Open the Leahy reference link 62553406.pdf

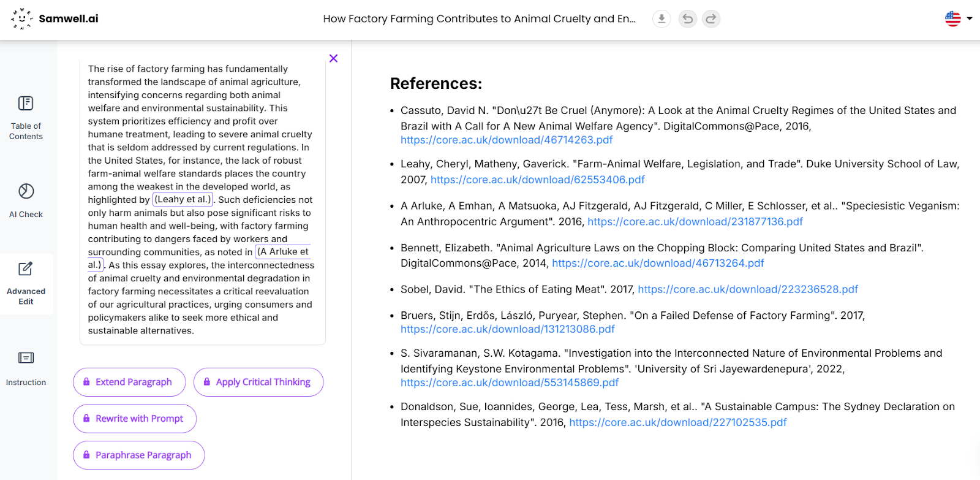point(537,180)
